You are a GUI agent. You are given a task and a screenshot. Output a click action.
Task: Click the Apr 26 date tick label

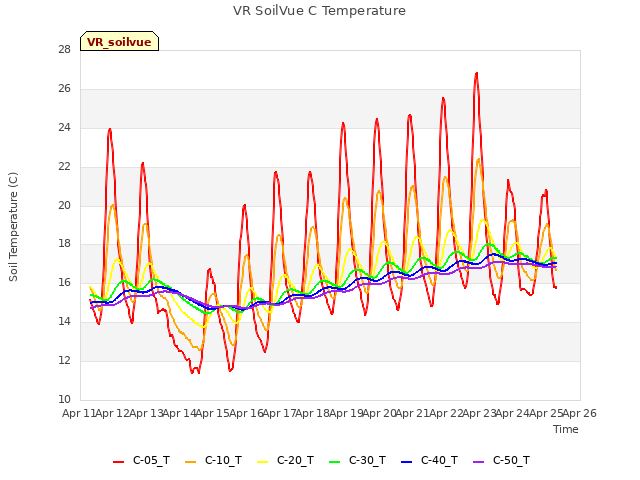579,413
